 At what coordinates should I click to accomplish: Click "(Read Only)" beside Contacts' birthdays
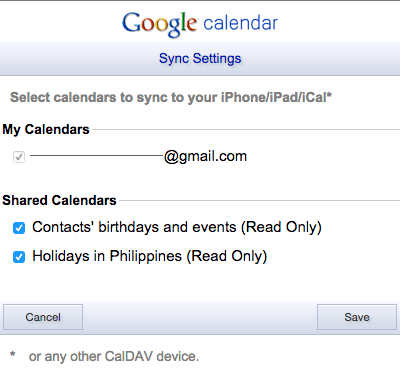[x=281, y=227]
